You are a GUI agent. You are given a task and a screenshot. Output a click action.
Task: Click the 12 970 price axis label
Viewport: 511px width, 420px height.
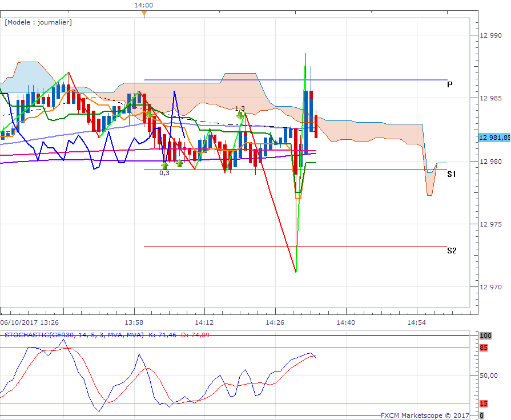tap(490, 287)
